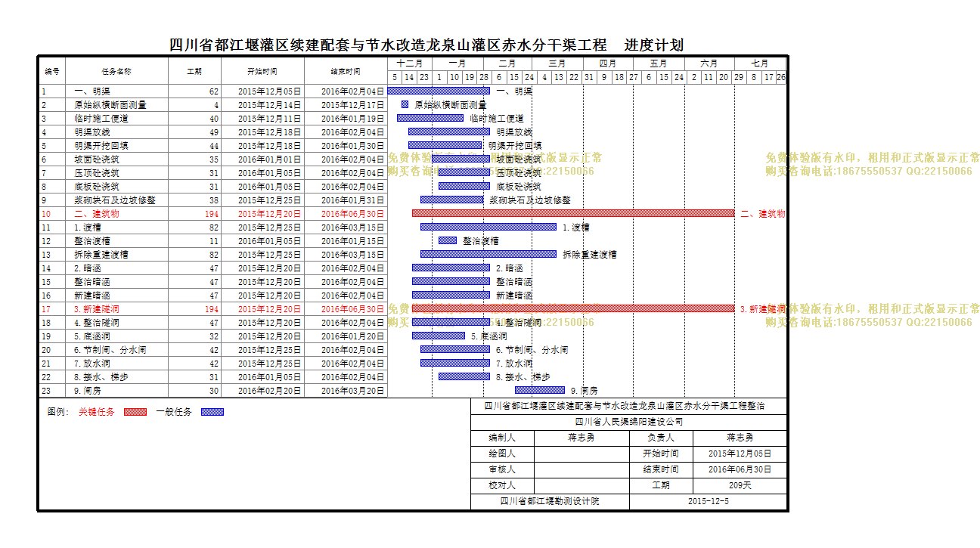The width and height of the screenshot is (980, 548).
Task: Click the name 蒋志勇 beside 负责人
Action: (x=740, y=438)
